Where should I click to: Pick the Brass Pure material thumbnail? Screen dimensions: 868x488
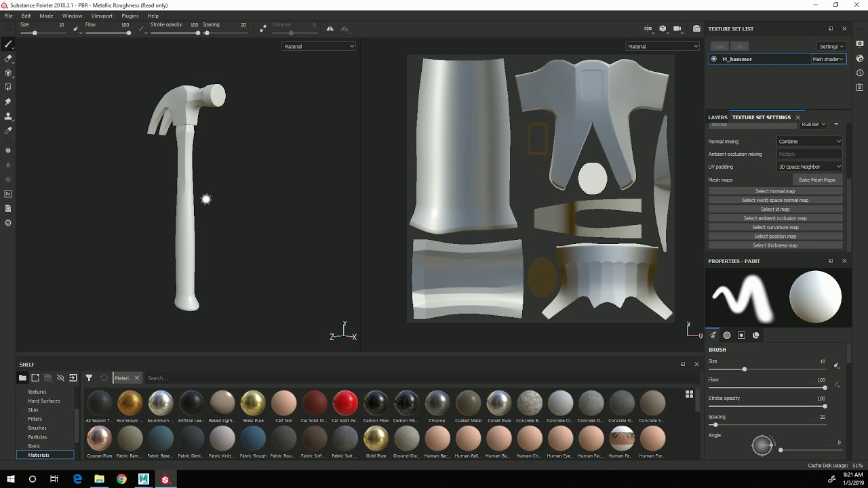(x=253, y=404)
